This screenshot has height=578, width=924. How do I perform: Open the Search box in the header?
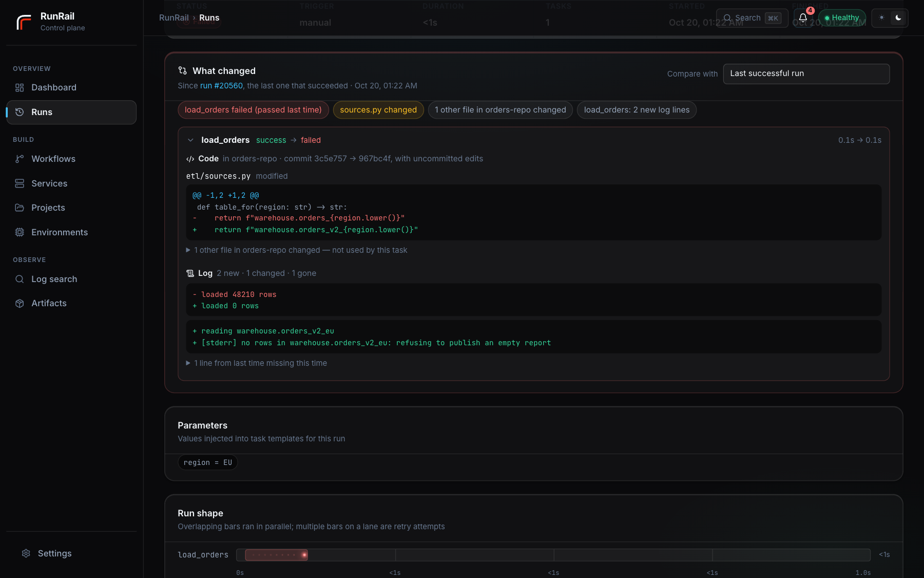752,18
